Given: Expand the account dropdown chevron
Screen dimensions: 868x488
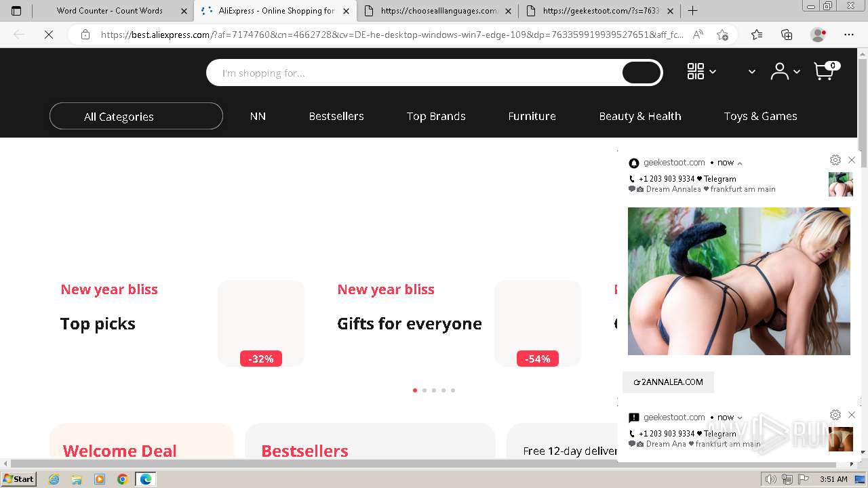Looking at the screenshot, I should tap(797, 72).
